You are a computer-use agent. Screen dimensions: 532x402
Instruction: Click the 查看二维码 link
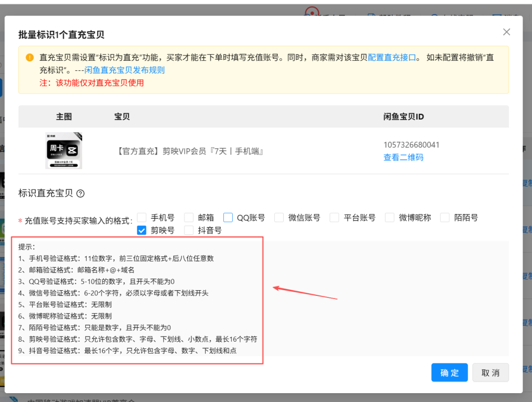(x=403, y=157)
